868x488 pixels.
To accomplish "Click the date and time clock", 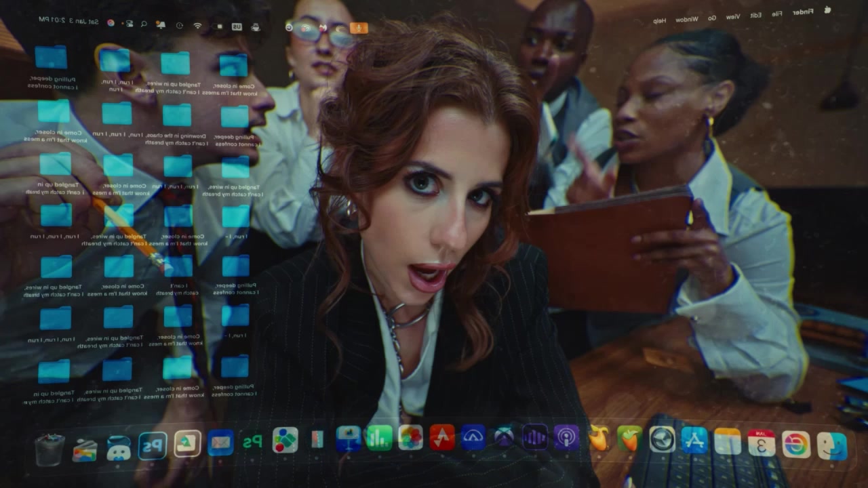I will [x=62, y=20].
